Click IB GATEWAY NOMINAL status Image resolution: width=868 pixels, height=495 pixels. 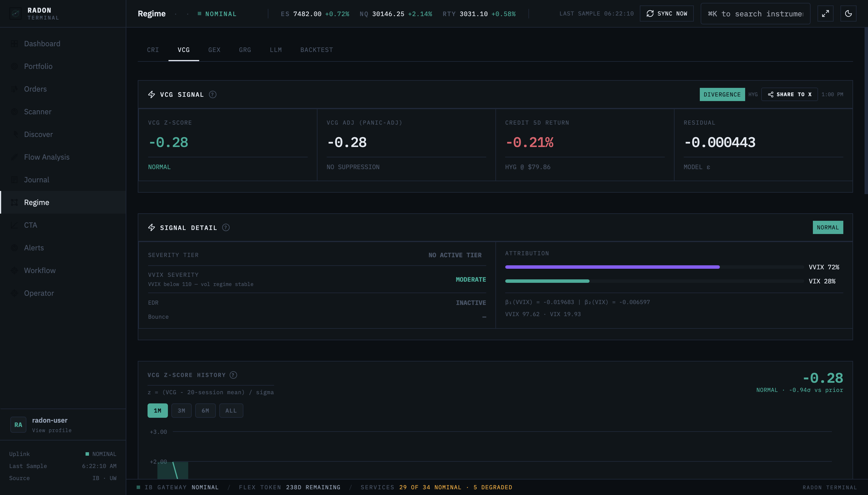(x=178, y=487)
